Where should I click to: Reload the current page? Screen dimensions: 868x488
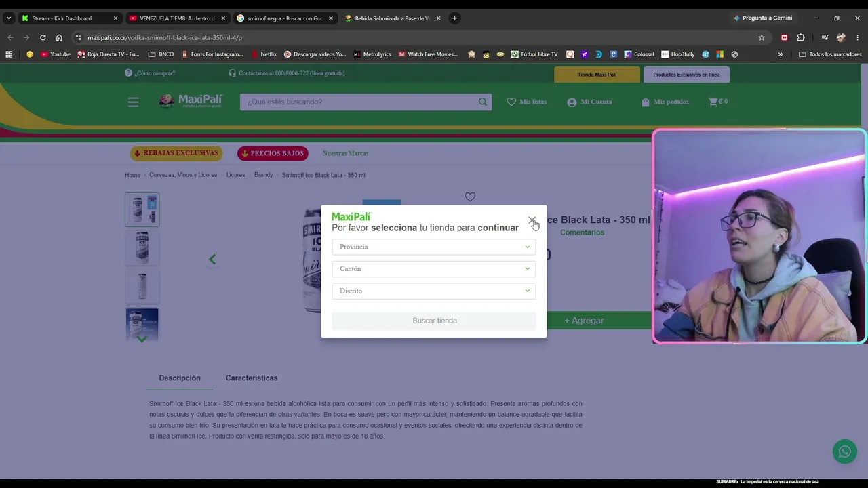43,37
